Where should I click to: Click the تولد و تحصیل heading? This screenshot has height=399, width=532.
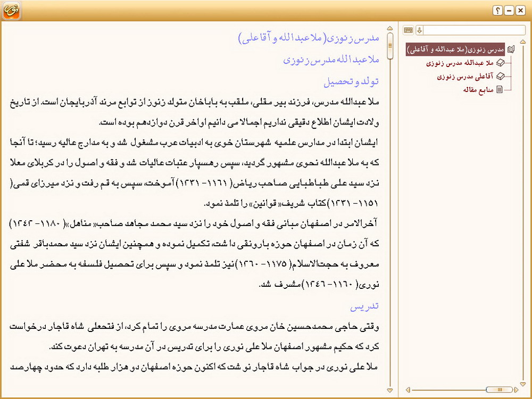(351, 81)
